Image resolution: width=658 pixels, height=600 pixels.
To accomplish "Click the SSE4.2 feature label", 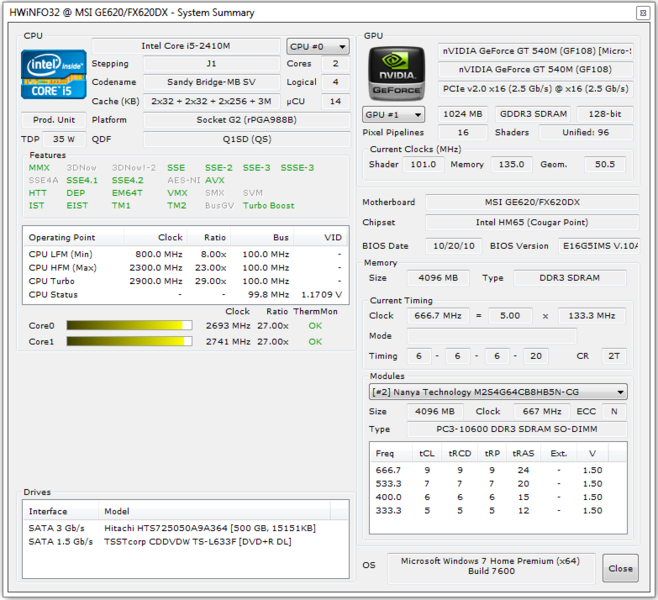I will tap(128, 180).
